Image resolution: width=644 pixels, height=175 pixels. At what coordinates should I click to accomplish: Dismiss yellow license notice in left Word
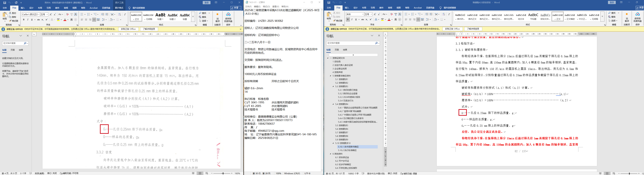click(x=240, y=29)
